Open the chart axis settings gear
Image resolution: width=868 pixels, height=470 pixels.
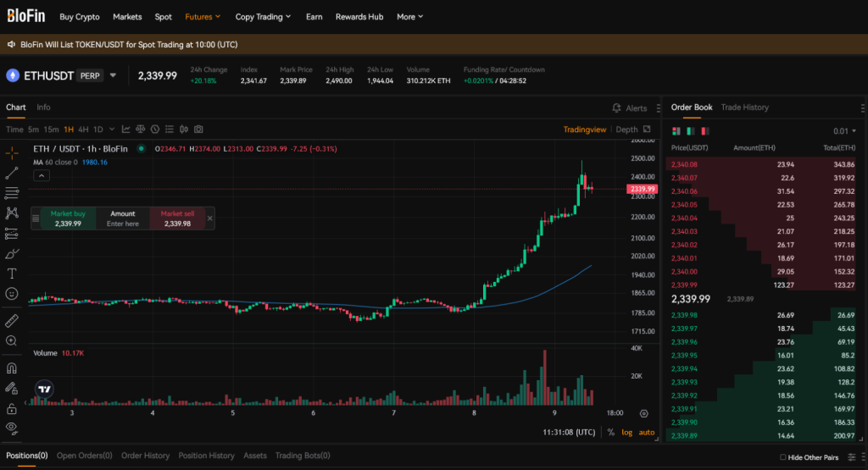643,413
